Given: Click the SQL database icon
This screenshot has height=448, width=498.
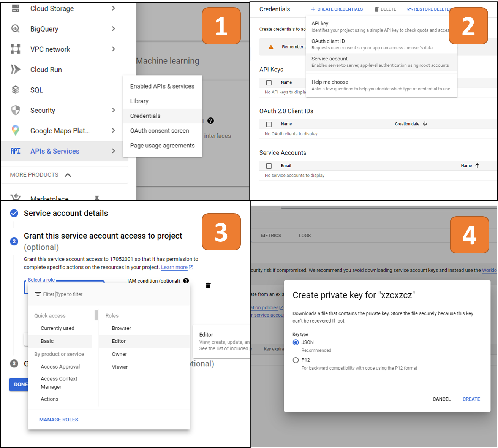Looking at the screenshot, I should click(16, 90).
